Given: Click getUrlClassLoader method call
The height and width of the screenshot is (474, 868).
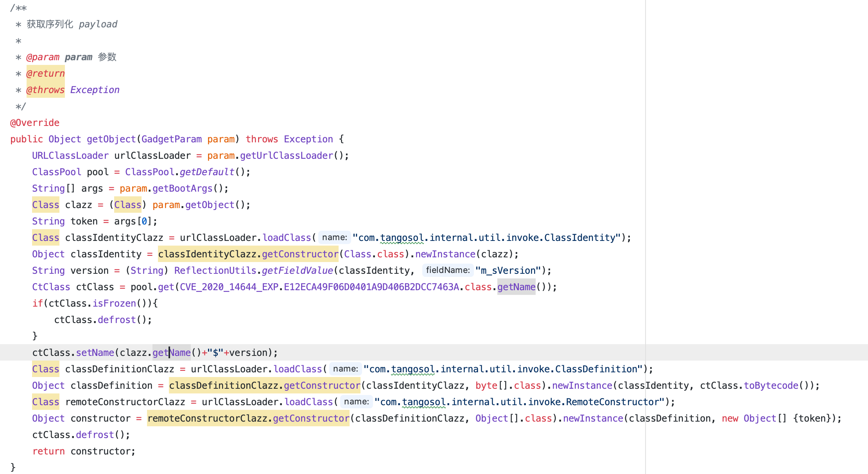Looking at the screenshot, I should coord(286,156).
